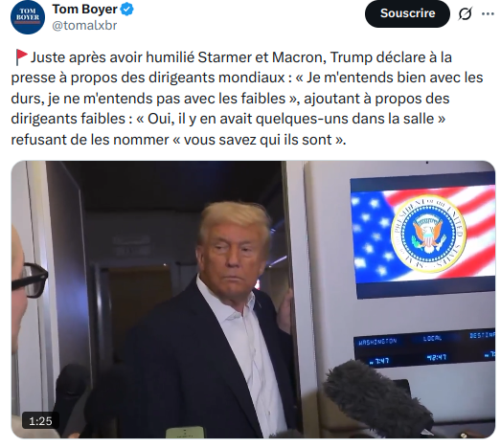Open the Tom Boyer display name
Viewport: 501px width, 448px height.
84,10
